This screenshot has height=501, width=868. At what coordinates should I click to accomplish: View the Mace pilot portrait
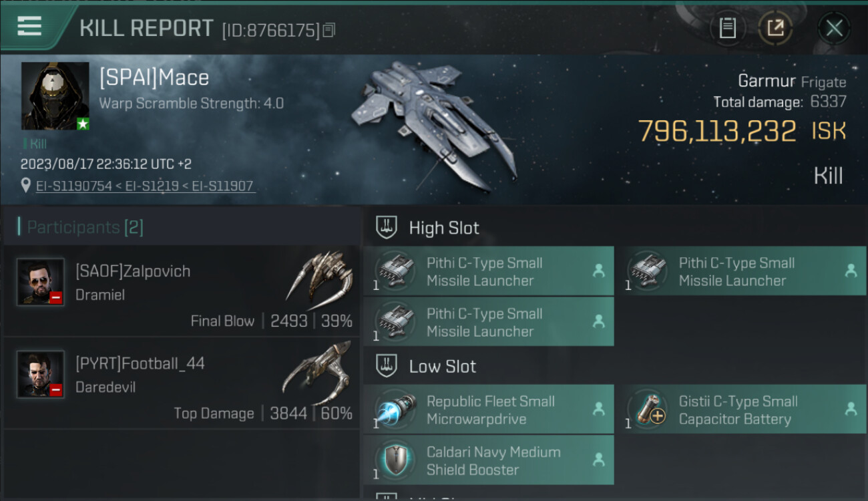point(55,96)
